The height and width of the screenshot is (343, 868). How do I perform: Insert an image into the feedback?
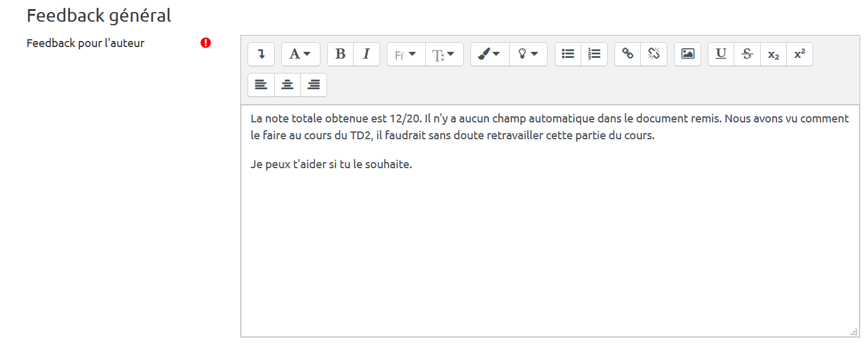[x=687, y=54]
